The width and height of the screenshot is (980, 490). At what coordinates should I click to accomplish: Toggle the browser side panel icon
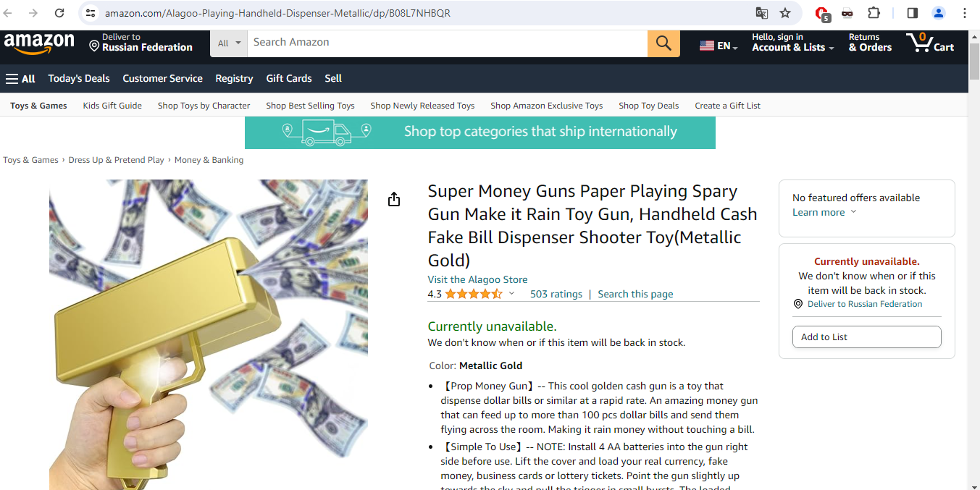[x=913, y=13]
